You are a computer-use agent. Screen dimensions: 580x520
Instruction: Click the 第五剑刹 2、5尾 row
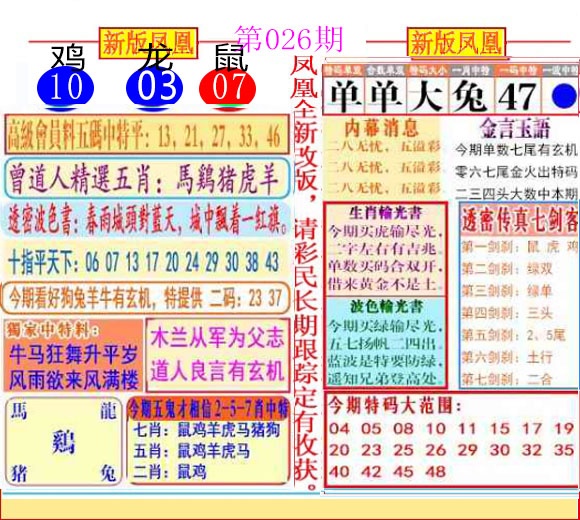pyautogui.click(x=513, y=335)
